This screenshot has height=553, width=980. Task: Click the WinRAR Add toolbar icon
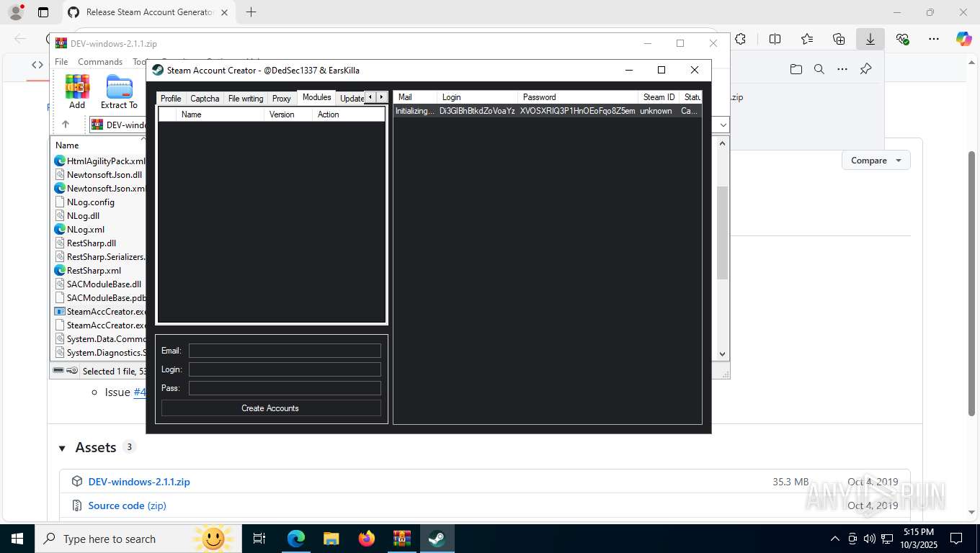tap(77, 91)
